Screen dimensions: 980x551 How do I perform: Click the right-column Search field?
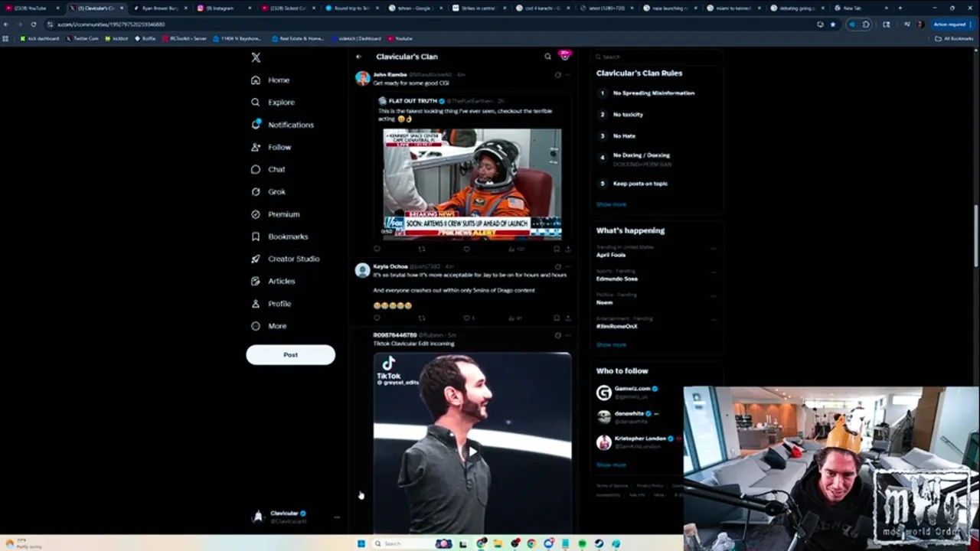[x=658, y=57]
